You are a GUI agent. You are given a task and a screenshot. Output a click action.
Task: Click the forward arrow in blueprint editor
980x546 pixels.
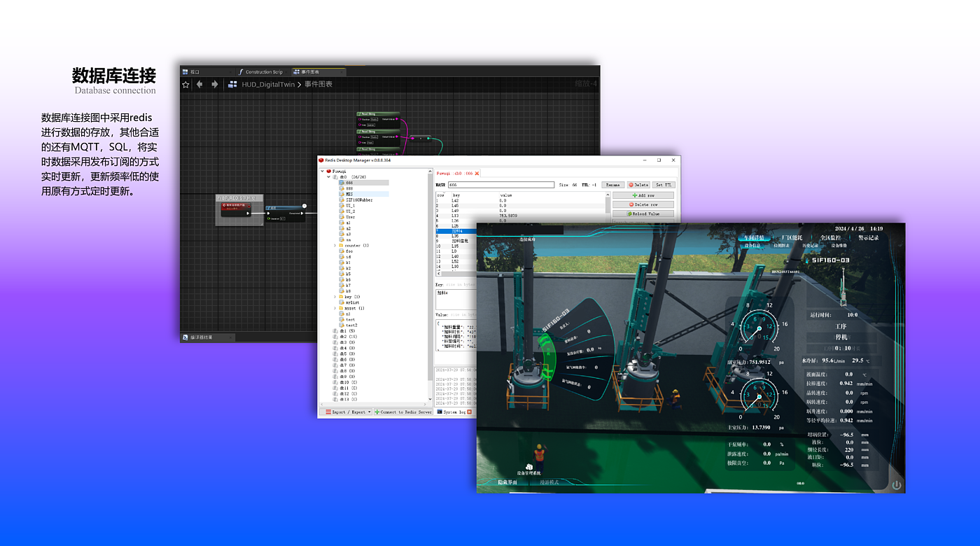point(215,85)
